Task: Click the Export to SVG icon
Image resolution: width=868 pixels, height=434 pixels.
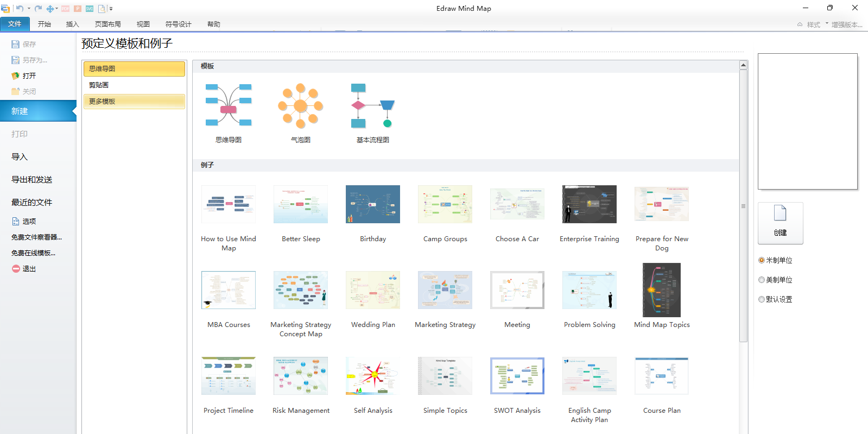Action: (x=90, y=8)
